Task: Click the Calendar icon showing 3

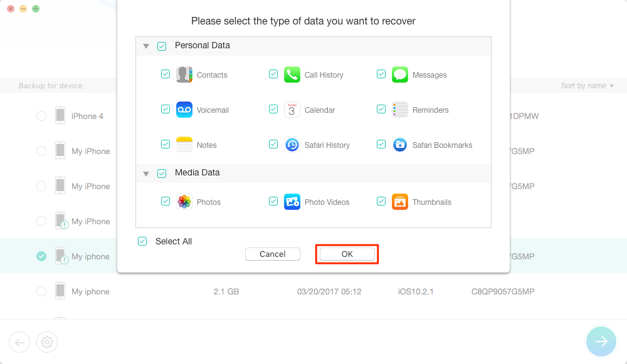Action: [x=292, y=110]
